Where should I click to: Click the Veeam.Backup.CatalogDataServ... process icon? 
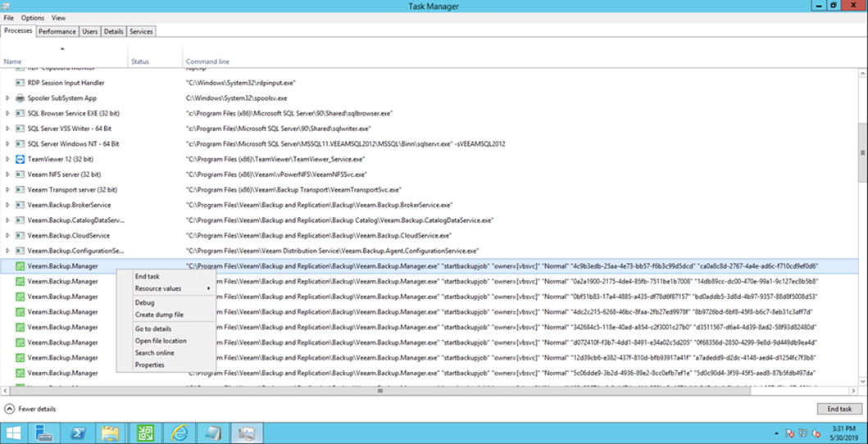[20, 220]
